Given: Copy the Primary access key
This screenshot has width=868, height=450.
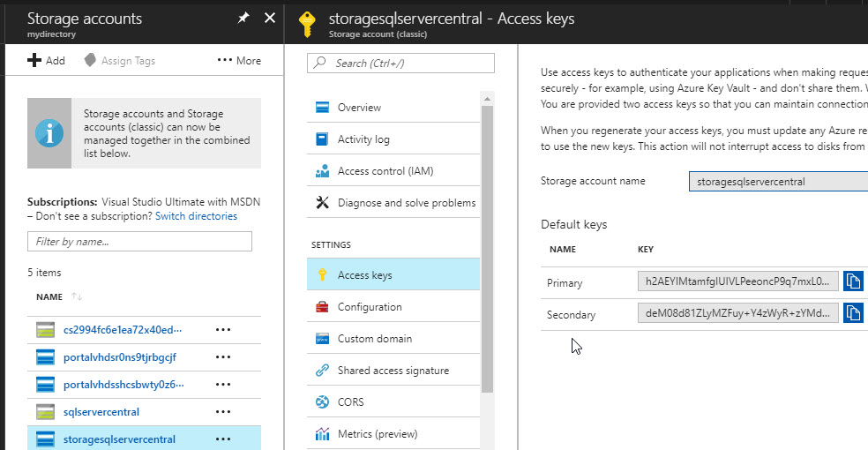Looking at the screenshot, I should click(x=853, y=282).
